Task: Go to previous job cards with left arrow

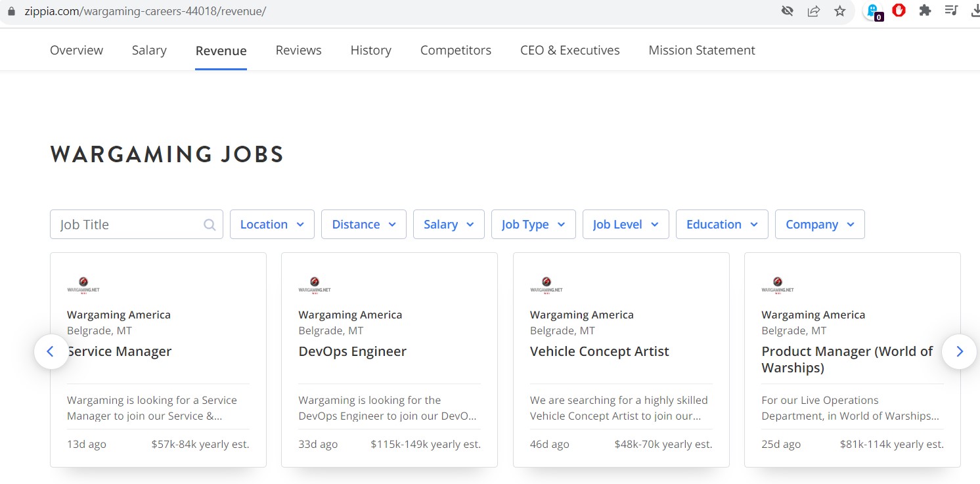Action: tap(51, 351)
